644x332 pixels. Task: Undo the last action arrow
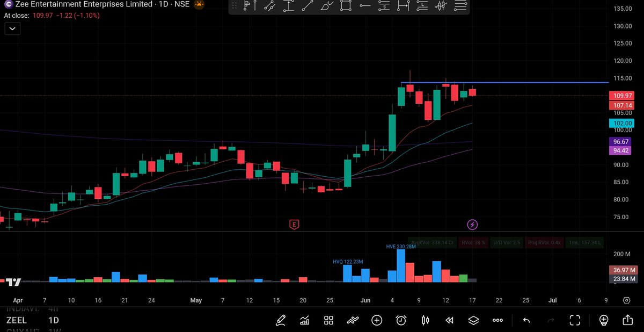pyautogui.click(x=526, y=320)
